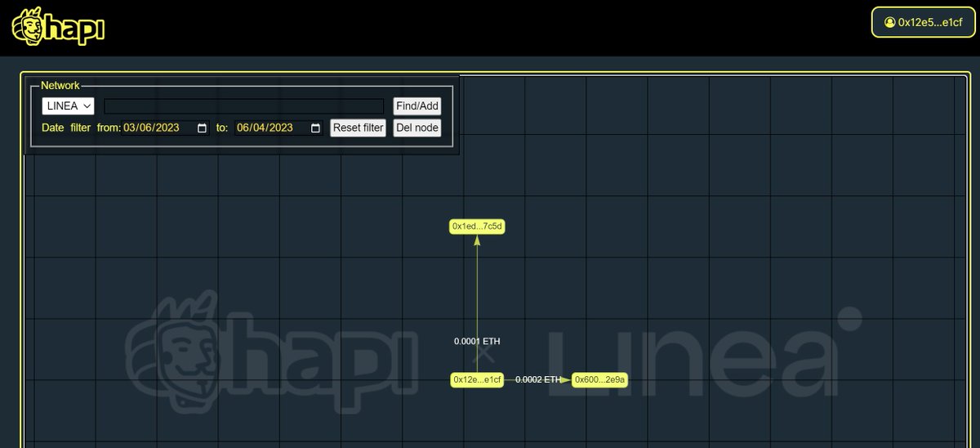Open calendar picker for the to date
The width and height of the screenshot is (980, 448).
[x=315, y=128]
